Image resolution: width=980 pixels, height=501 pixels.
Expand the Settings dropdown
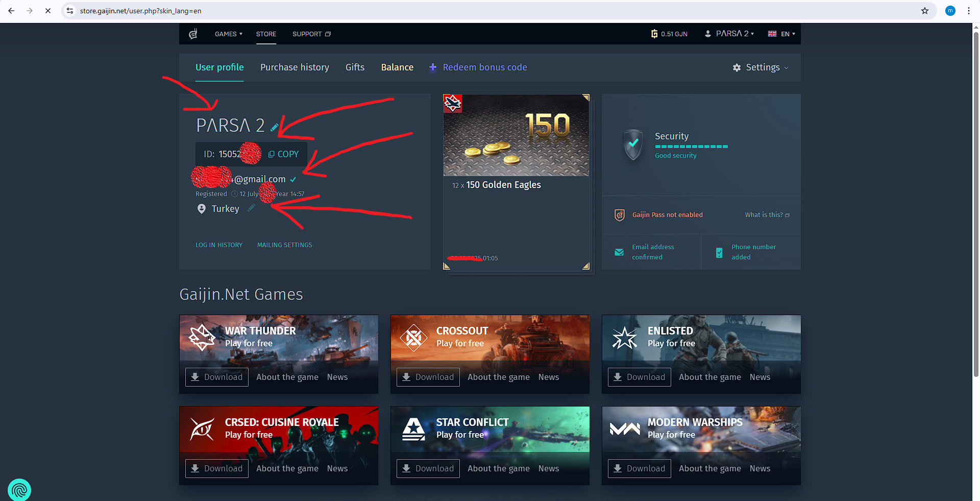click(x=761, y=67)
